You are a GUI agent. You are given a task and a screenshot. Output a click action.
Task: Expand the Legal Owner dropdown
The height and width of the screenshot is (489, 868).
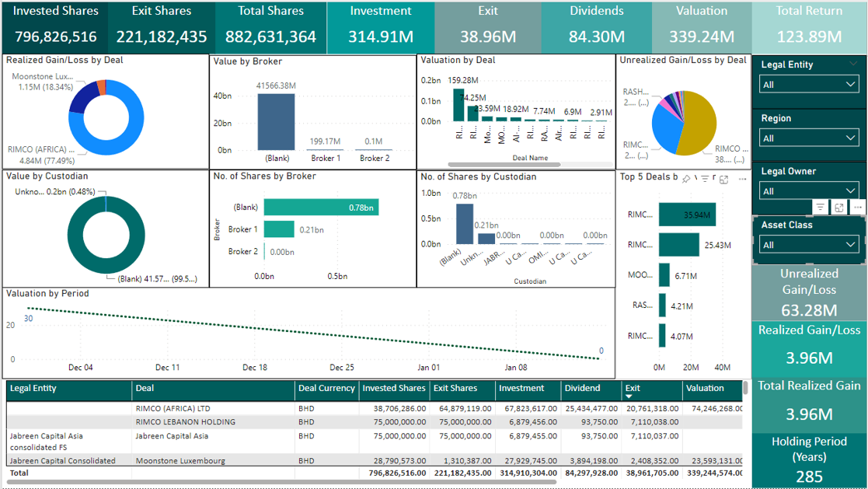[x=808, y=190]
